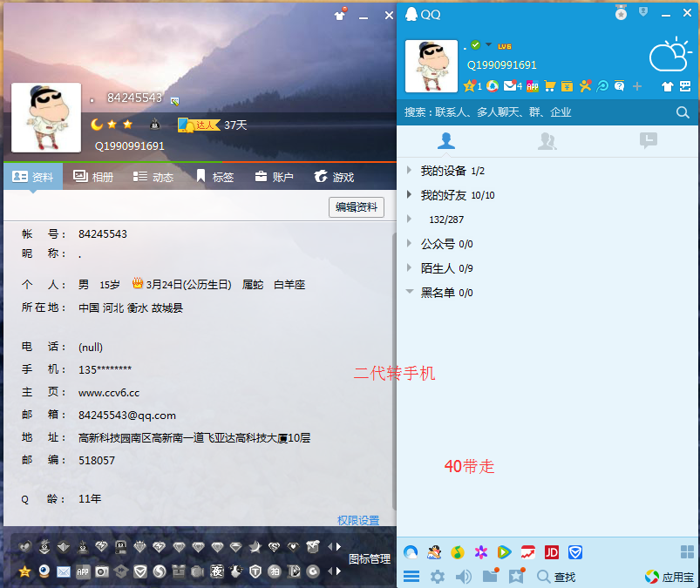The height and width of the screenshot is (588, 700).
Task: Click the APP badge in profile icon bar
Action: [x=83, y=571]
